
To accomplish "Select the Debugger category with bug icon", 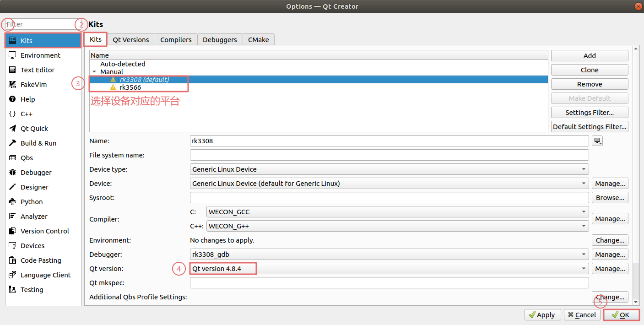I will 36,173.
